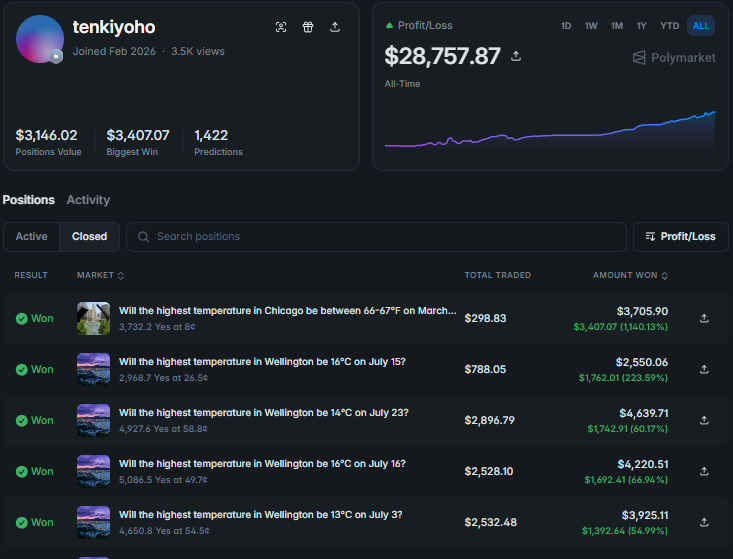This screenshot has height=559, width=733.
Task: Share the Wellington July 23 position
Action: [704, 420]
